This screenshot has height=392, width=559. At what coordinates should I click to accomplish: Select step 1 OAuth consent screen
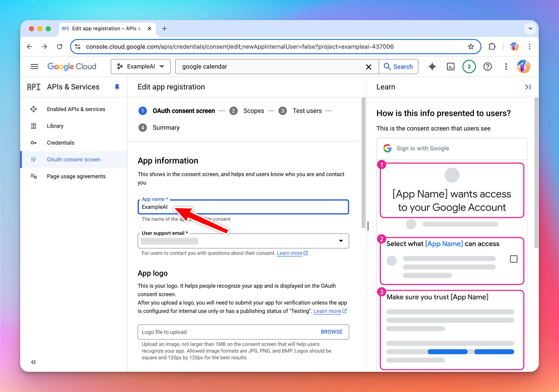(177, 111)
